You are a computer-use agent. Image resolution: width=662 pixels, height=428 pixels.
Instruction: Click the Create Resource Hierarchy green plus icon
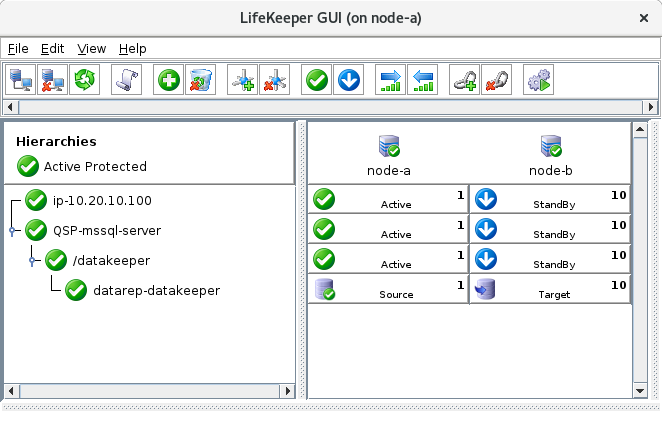pos(169,80)
